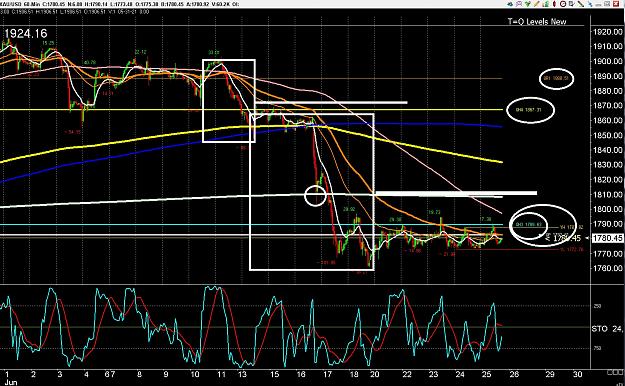
Task: Click the chart window minimize button
Action: [x=599, y=5]
